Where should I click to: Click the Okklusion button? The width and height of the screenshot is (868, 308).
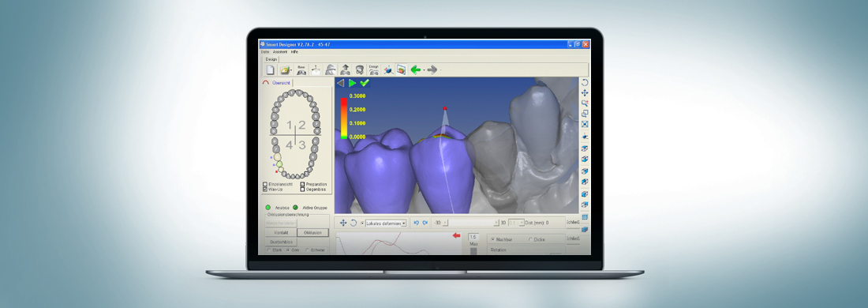[x=312, y=233]
